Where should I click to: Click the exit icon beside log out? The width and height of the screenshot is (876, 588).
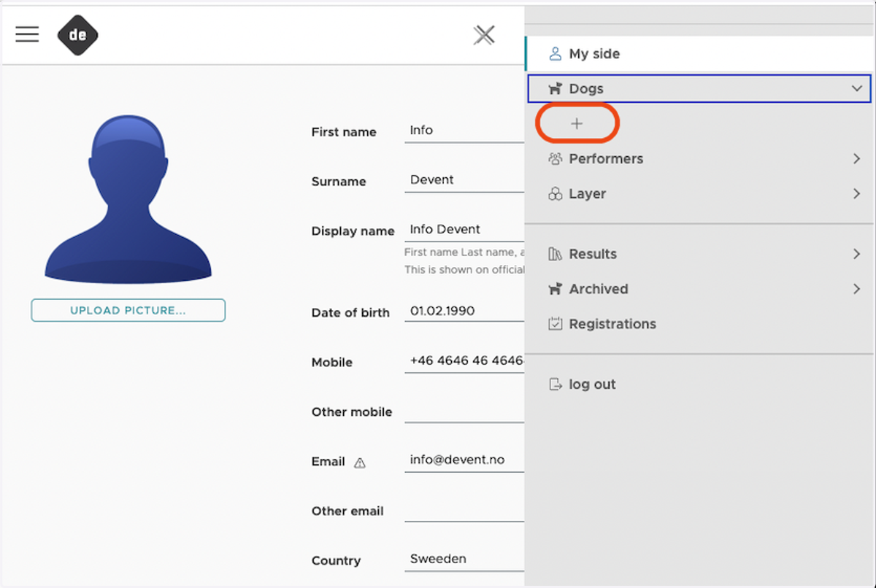(556, 384)
